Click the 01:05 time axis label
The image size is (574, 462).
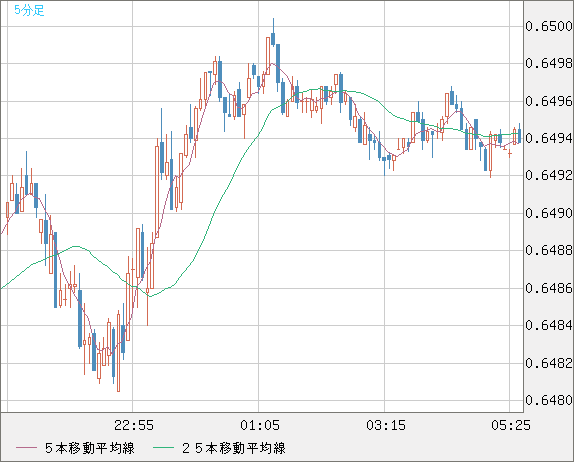260,425
